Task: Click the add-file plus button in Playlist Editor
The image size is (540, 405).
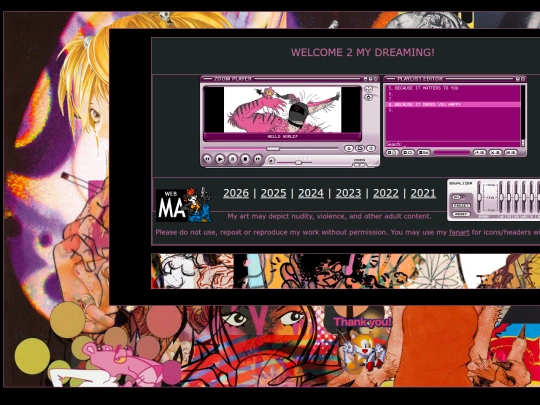Action: (392, 152)
